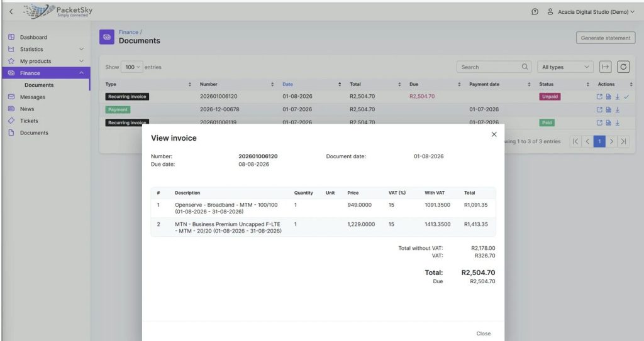The width and height of the screenshot is (644, 341).
Task: Sort the table by Date column
Action: pyautogui.click(x=287, y=84)
